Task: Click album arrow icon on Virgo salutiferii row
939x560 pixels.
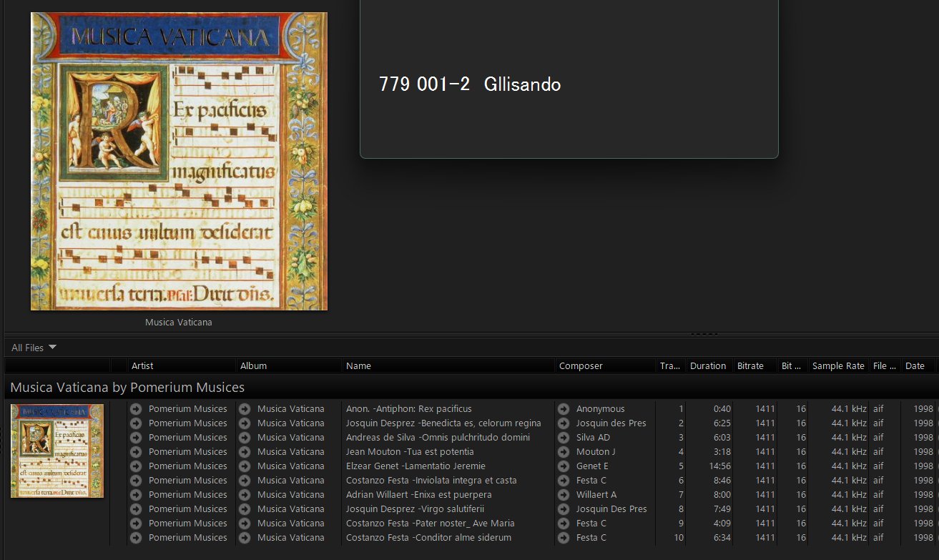Action: tap(245, 509)
